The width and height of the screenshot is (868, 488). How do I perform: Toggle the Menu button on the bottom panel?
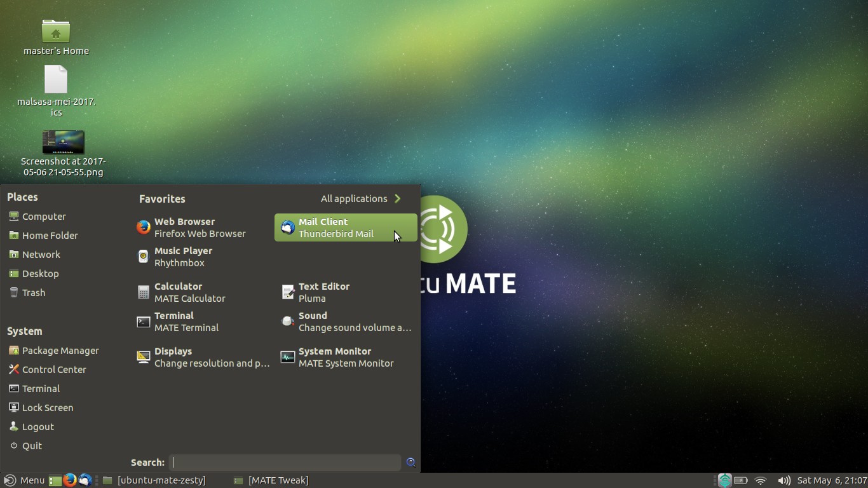tap(24, 480)
